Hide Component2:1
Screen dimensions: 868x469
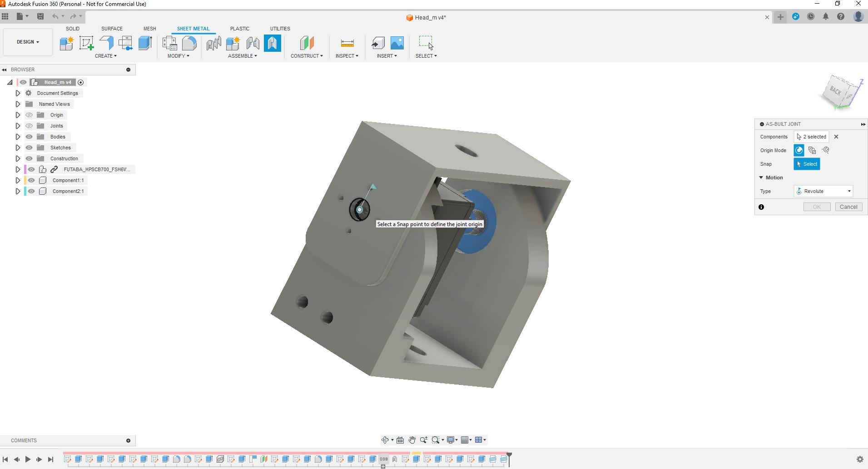point(31,191)
